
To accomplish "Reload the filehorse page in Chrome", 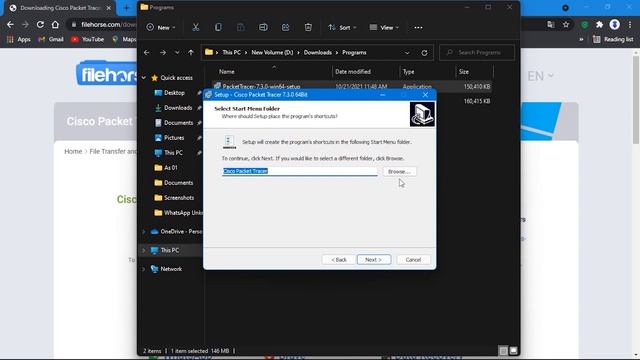I will 40,24.
